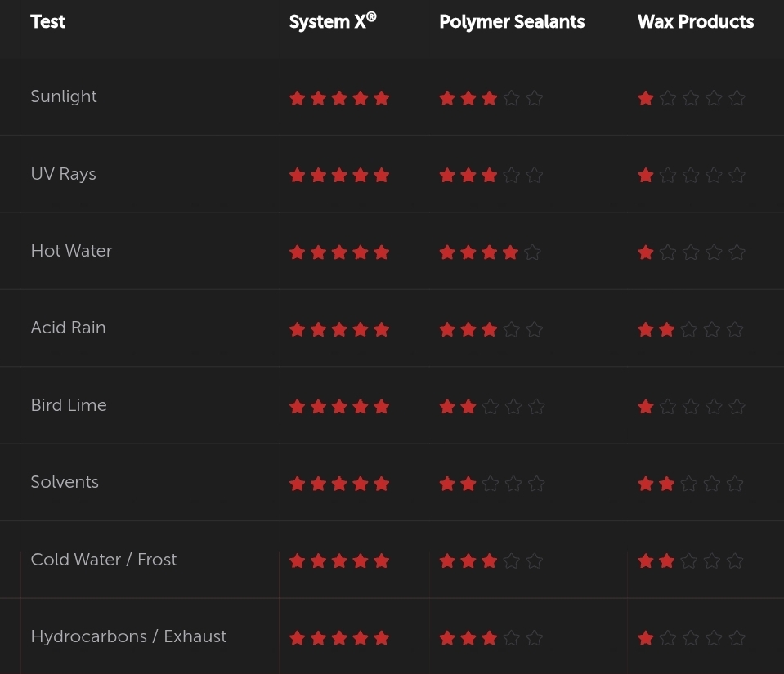Click the Wax Products column header
This screenshot has width=784, height=674.
click(x=696, y=21)
